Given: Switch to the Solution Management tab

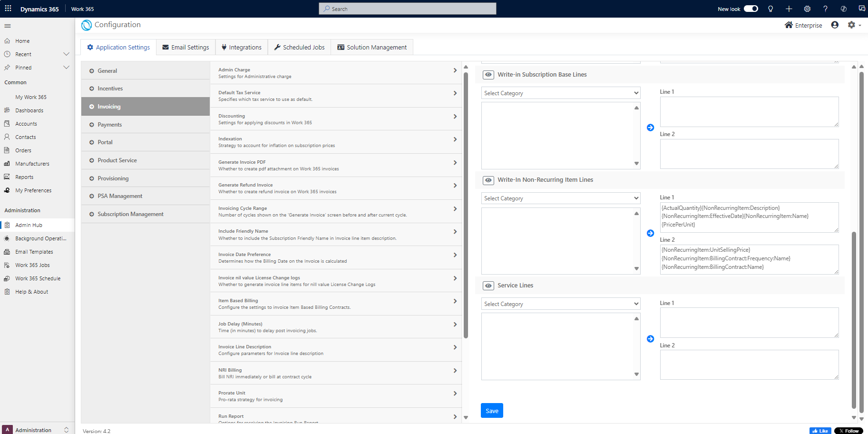Looking at the screenshot, I should click(372, 47).
